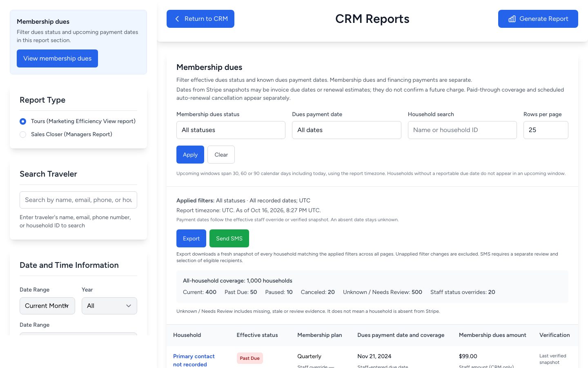Click the Generate Report button
Viewport: 588px width, 368px height.
pos(538,19)
